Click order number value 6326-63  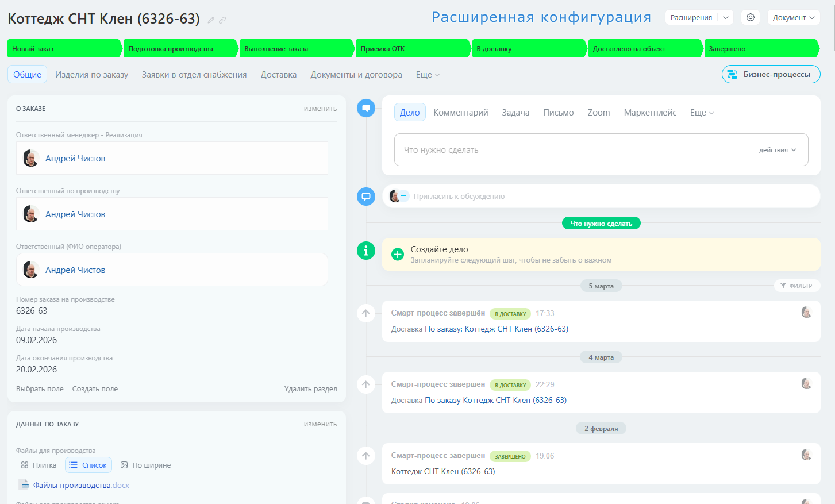coord(32,311)
